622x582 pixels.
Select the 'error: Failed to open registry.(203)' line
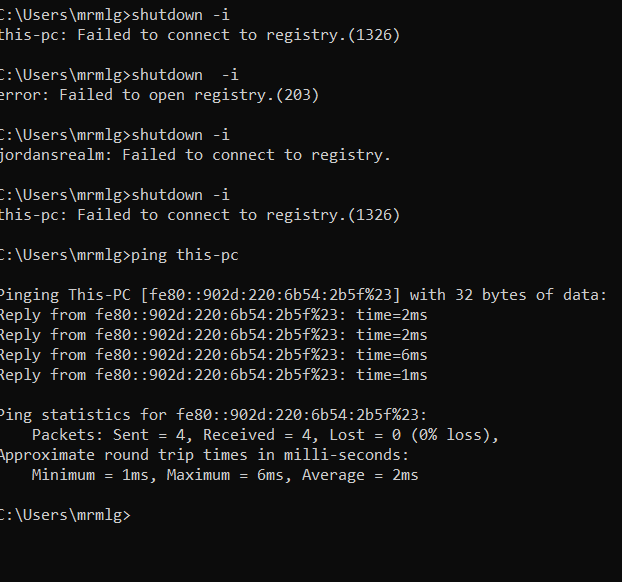point(159,95)
